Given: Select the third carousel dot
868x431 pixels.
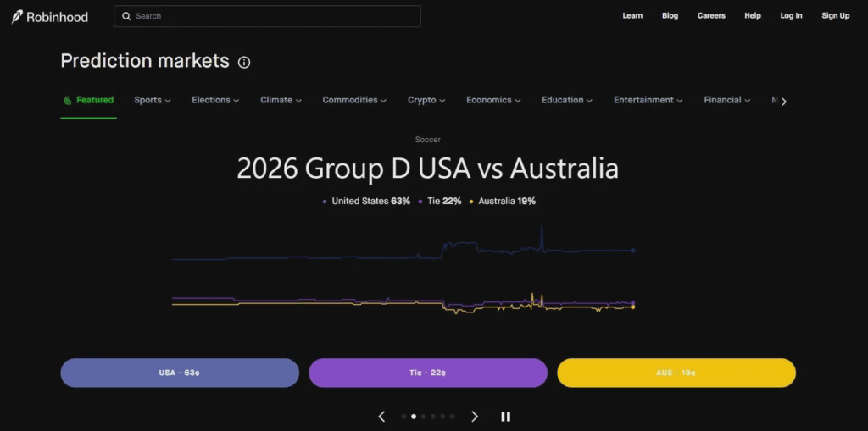Looking at the screenshot, I should [424, 417].
